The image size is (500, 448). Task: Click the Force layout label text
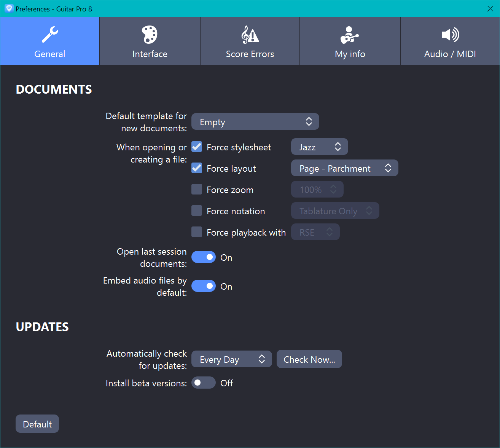tap(231, 169)
